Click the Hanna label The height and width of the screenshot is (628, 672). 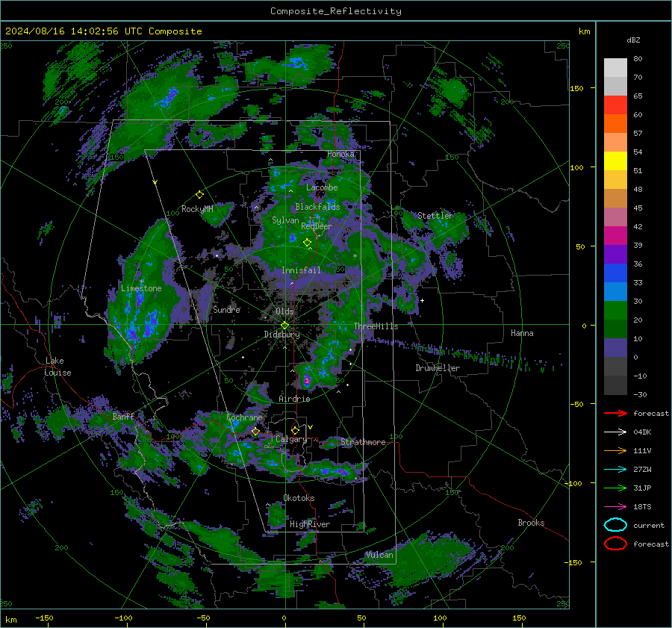click(522, 333)
